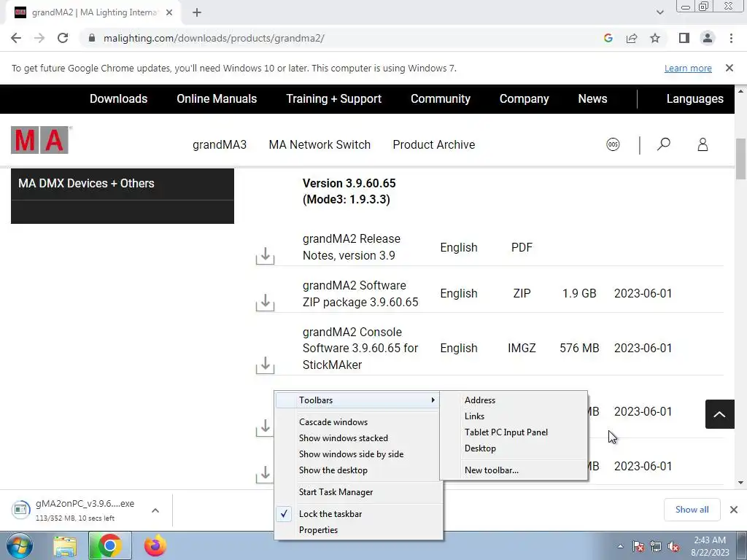The width and height of the screenshot is (747, 560).
Task: Switch to the grandMA2 browser tab
Action: pyautogui.click(x=93, y=13)
